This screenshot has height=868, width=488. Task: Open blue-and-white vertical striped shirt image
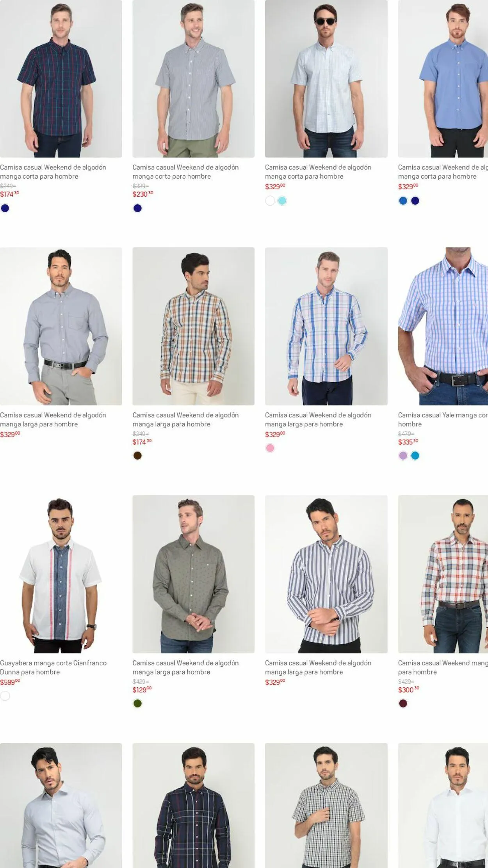[326, 574]
